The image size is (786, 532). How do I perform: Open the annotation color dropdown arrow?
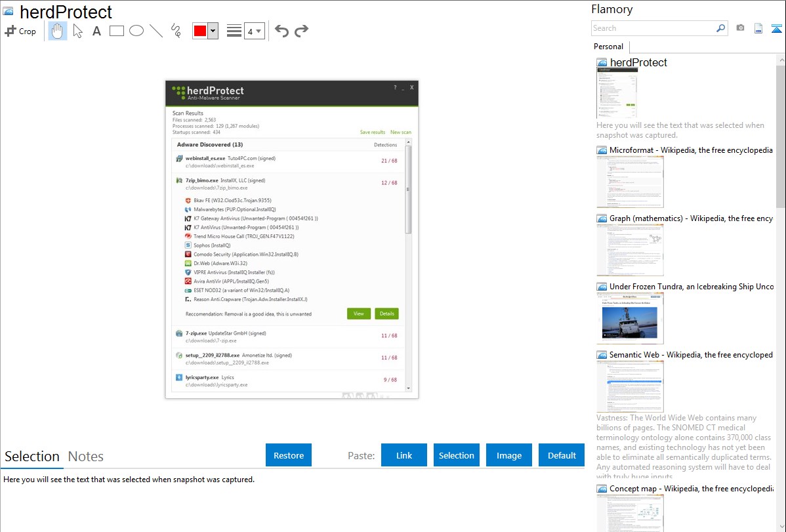(x=213, y=31)
